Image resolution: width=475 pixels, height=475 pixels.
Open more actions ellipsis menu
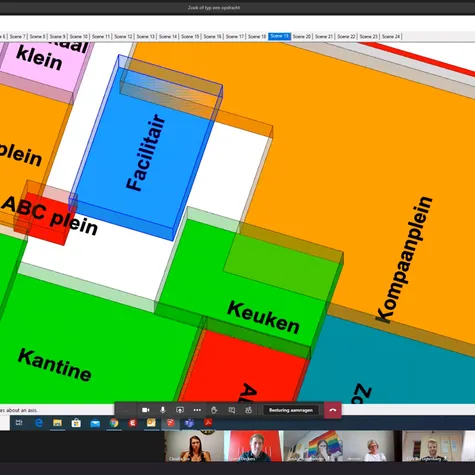tap(197, 410)
